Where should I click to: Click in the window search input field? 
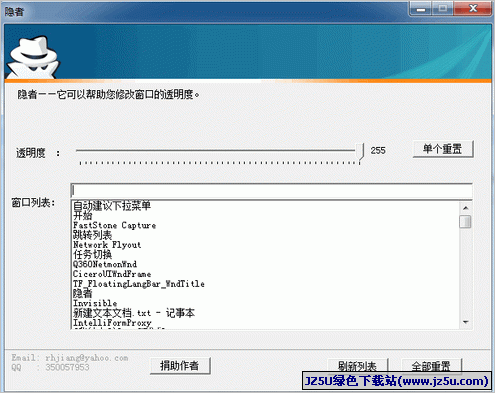pyautogui.click(x=272, y=191)
